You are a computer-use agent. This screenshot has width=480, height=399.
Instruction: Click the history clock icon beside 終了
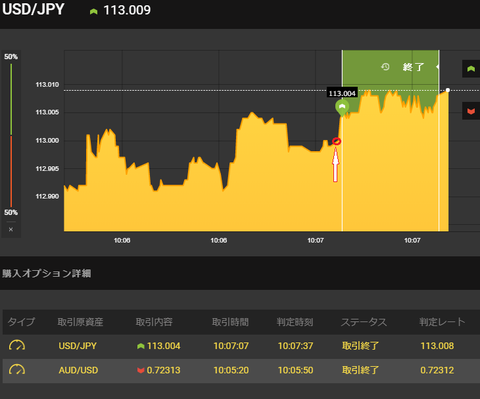[x=385, y=67]
